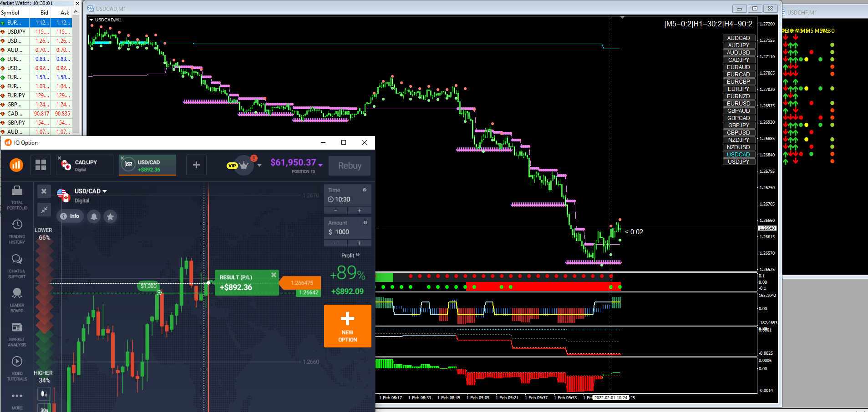Expand the account balance dropdown
Viewport: 868px width, 412px height.
coord(320,165)
